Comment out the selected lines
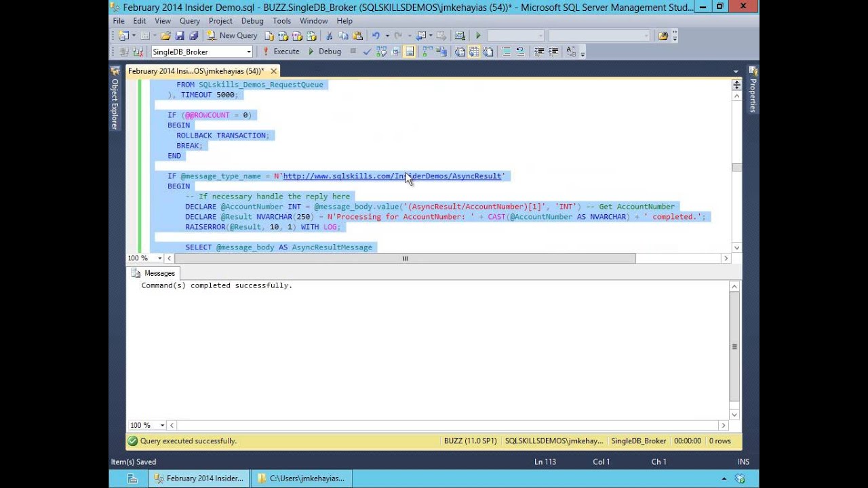 (506, 52)
